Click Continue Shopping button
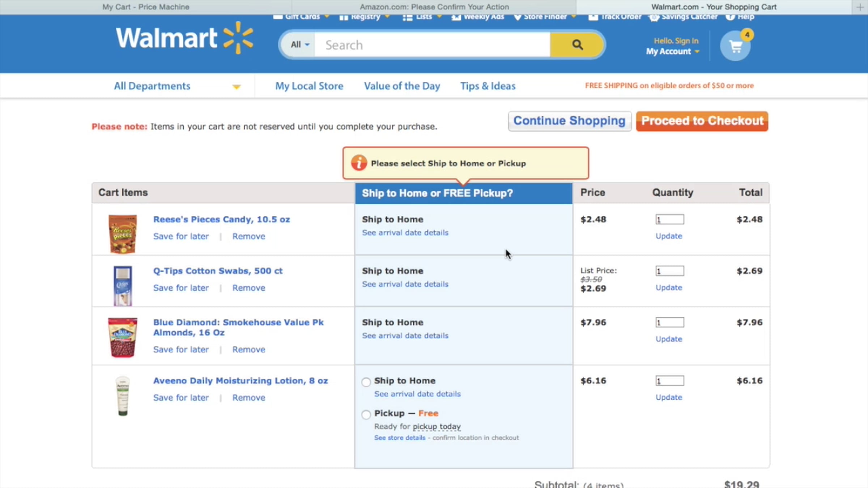Screen dimensions: 868x488 click(569, 121)
